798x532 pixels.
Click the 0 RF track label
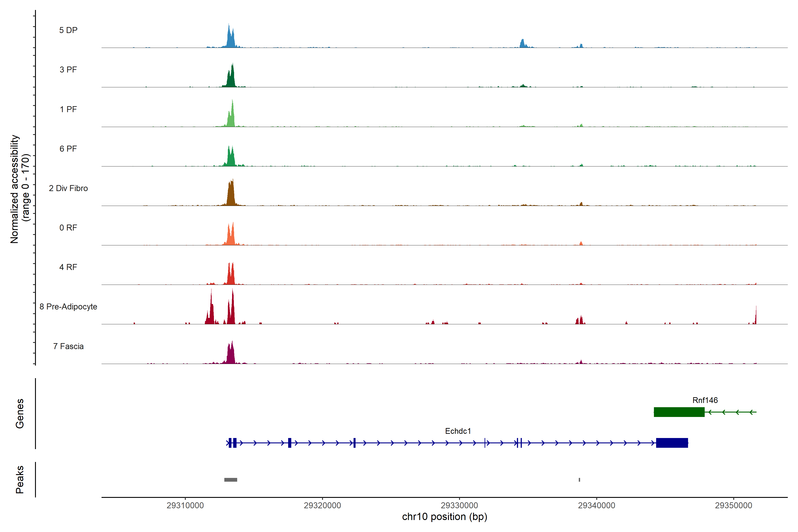(68, 227)
